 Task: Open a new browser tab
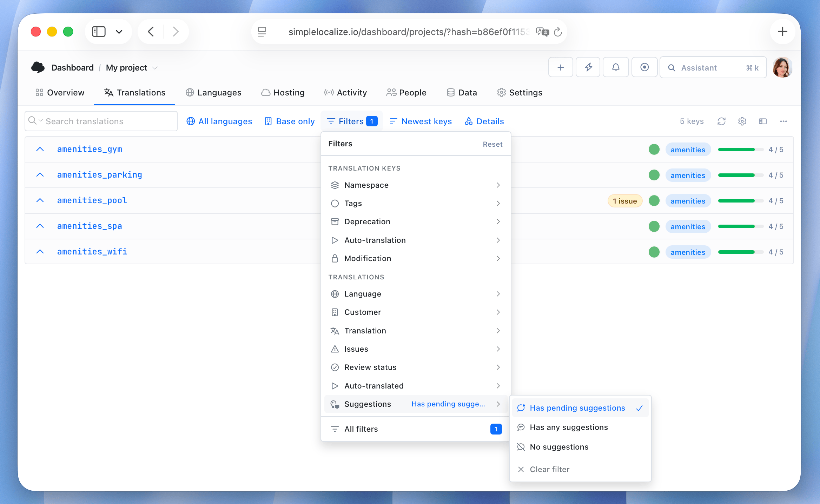[x=782, y=32]
